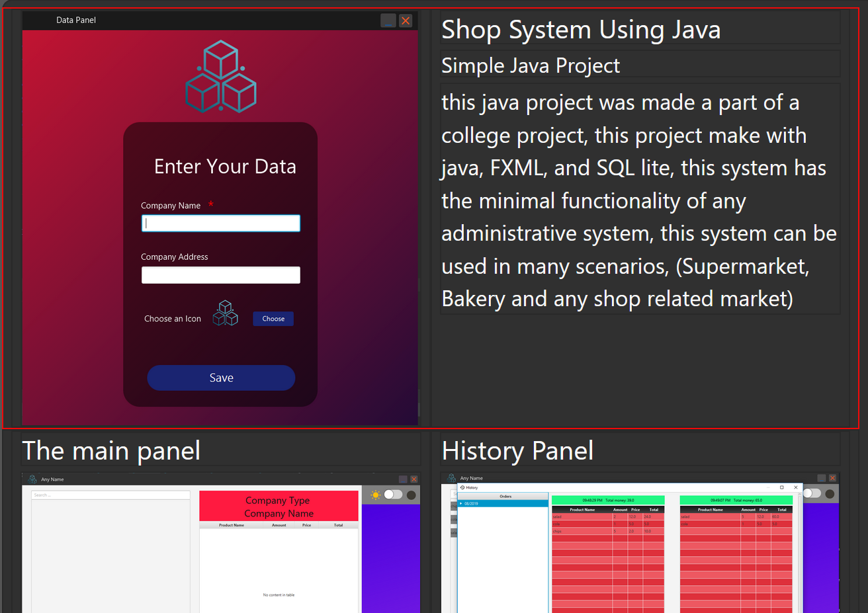The height and width of the screenshot is (613, 868).
Task: Click the Product Name header in main panel table
Action: tap(232, 525)
